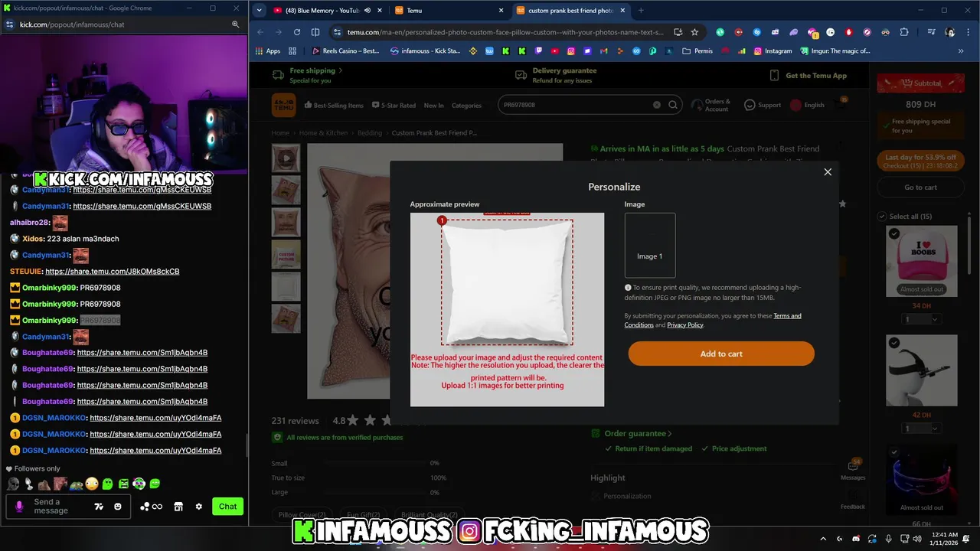Click Get the Temu App
The height and width of the screenshot is (551, 980).
click(x=808, y=76)
